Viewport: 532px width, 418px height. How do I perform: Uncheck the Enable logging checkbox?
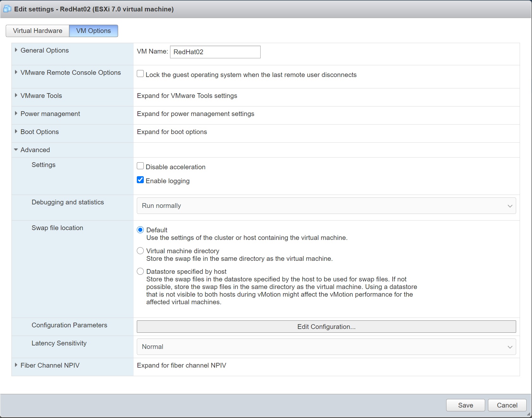[140, 180]
